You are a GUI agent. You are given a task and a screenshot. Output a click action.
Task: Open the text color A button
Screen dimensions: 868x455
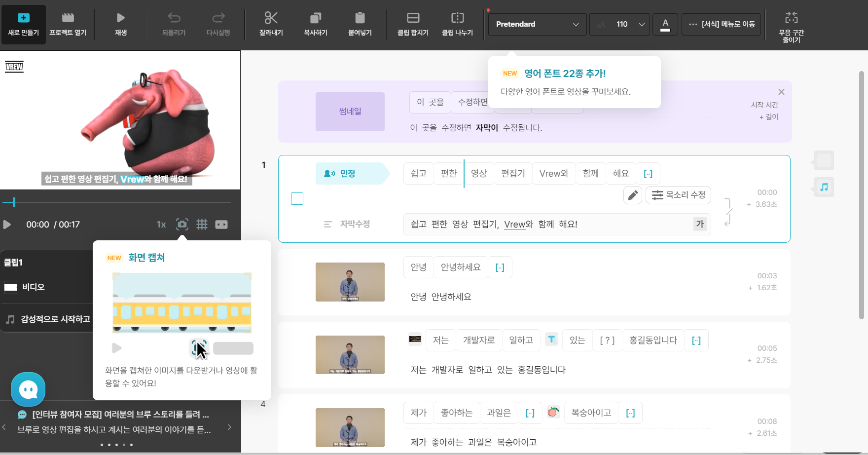(665, 24)
